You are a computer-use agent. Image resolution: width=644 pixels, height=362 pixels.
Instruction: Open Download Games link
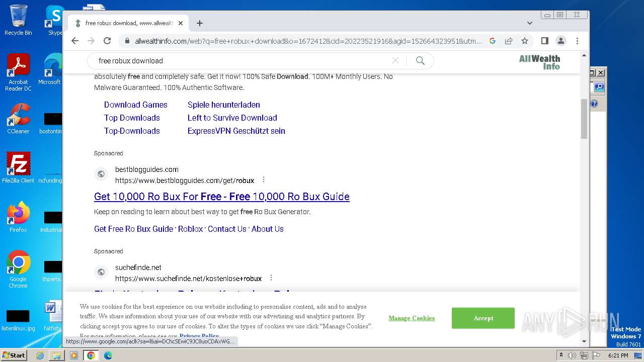point(136,105)
